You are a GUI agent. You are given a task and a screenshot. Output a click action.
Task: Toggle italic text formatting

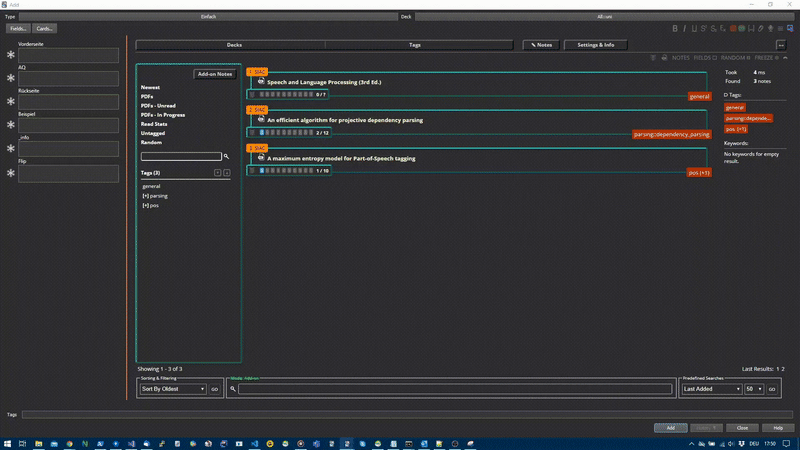[685, 29]
